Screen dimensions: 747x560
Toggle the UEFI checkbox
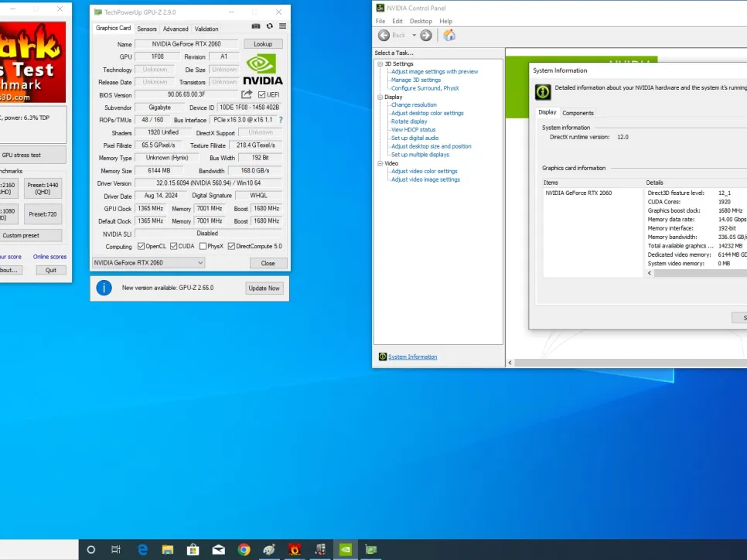[261, 94]
